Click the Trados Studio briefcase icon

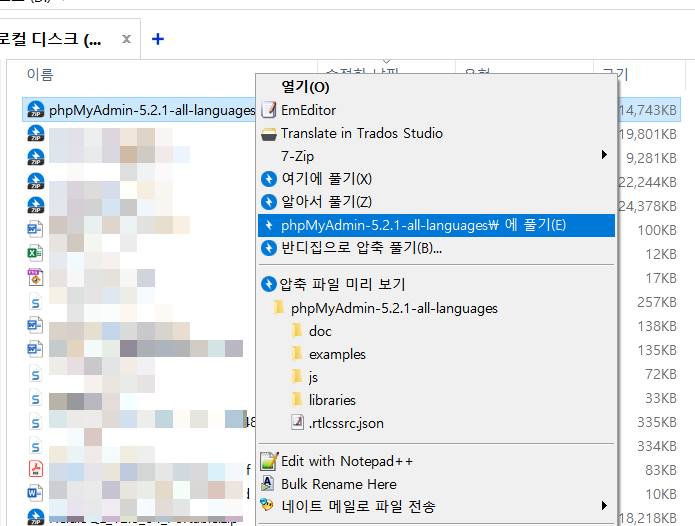(x=269, y=134)
